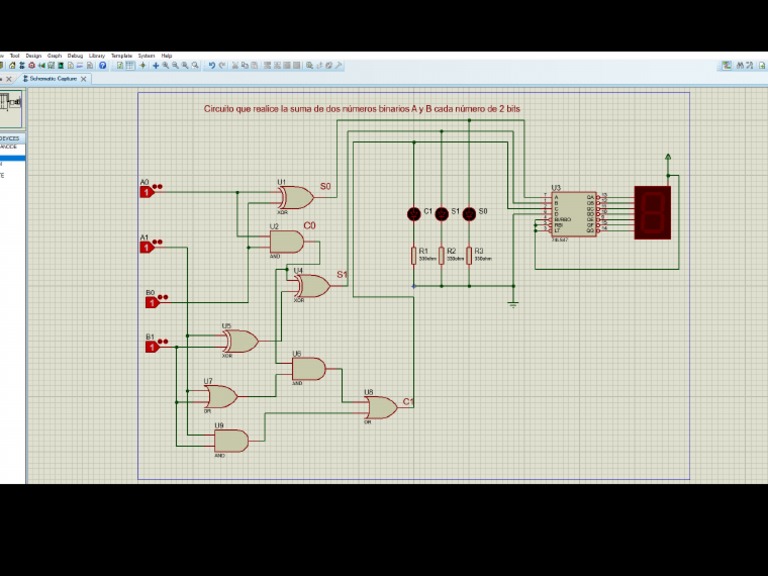Open the Library menu
The width and height of the screenshot is (768, 576).
coord(97,56)
